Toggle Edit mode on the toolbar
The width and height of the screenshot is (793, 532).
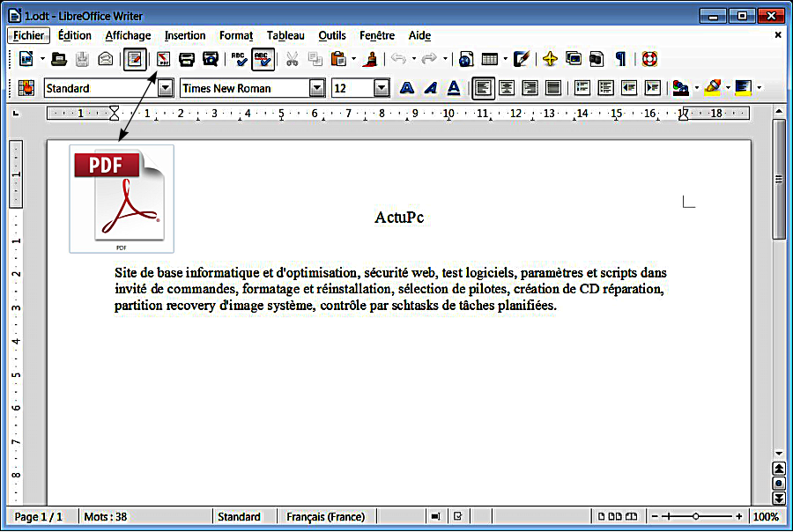click(x=135, y=59)
